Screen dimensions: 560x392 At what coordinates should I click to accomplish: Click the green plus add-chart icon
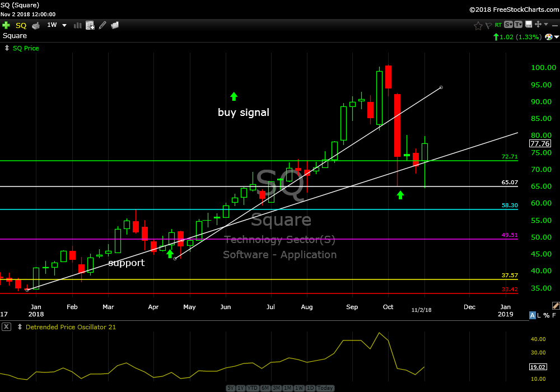pyautogui.click(x=6, y=25)
